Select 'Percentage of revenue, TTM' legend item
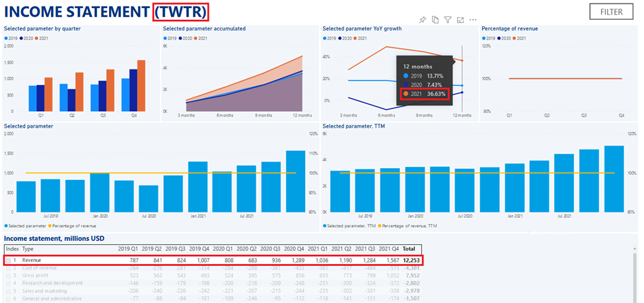 (x=406, y=226)
